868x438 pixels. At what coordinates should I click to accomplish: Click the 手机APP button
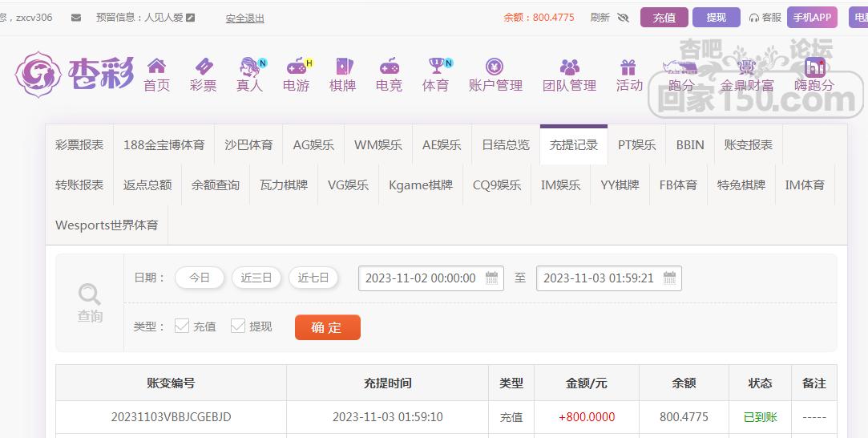tap(812, 18)
